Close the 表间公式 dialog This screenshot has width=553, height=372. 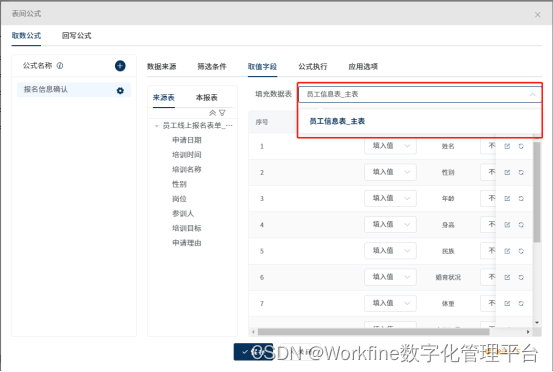click(537, 14)
